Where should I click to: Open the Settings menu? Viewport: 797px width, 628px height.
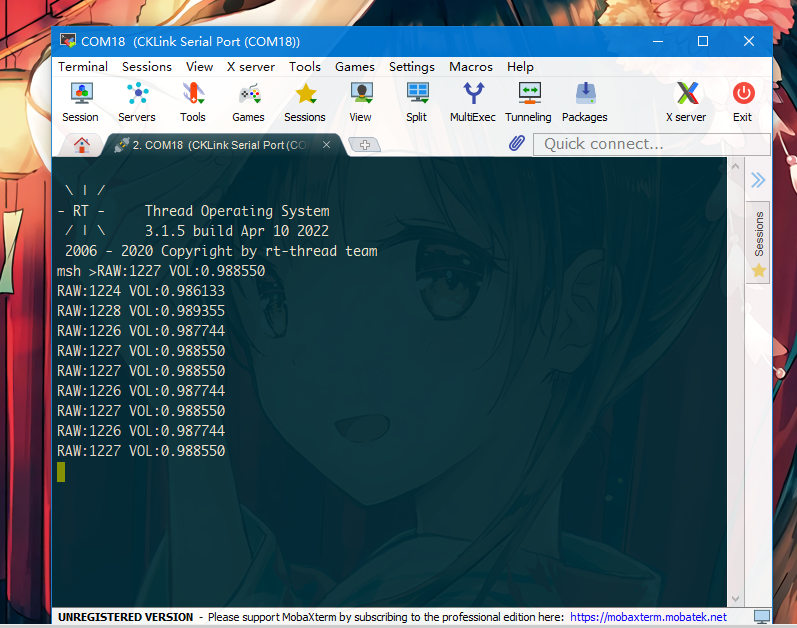(x=412, y=67)
